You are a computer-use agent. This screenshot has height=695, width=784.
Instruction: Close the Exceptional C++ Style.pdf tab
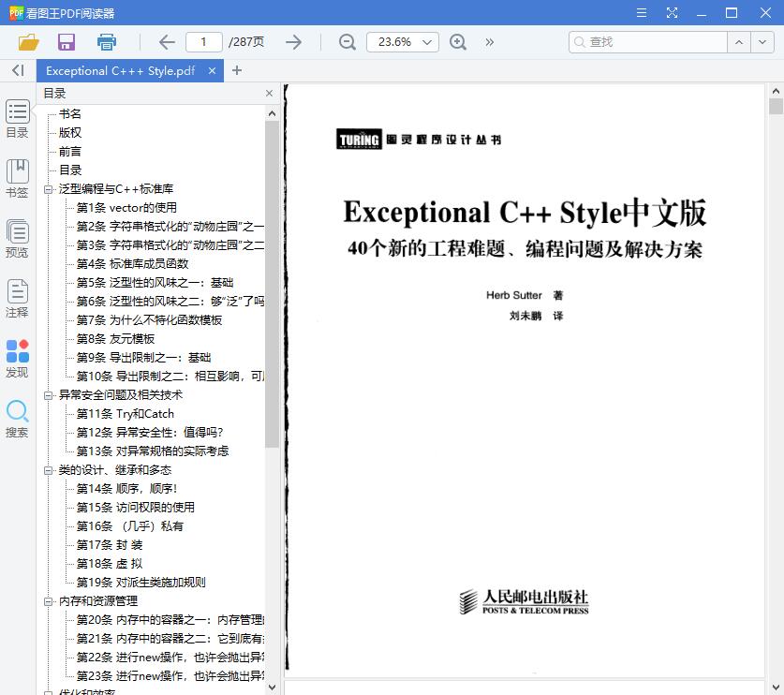[x=212, y=71]
